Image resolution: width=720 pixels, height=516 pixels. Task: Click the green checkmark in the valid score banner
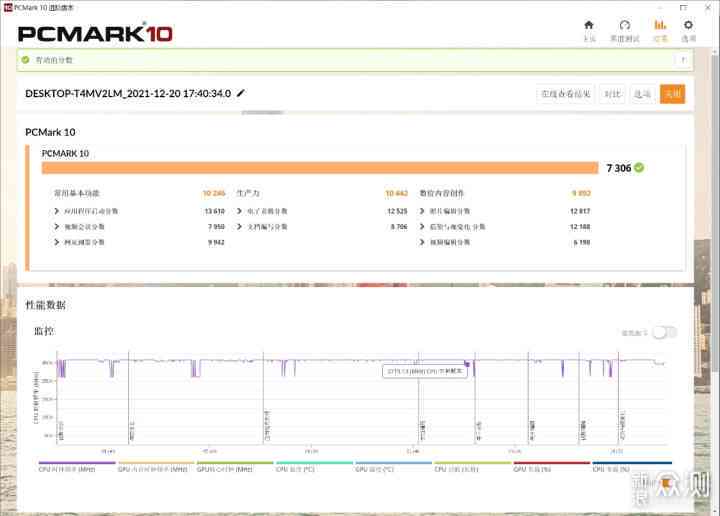click(x=26, y=60)
